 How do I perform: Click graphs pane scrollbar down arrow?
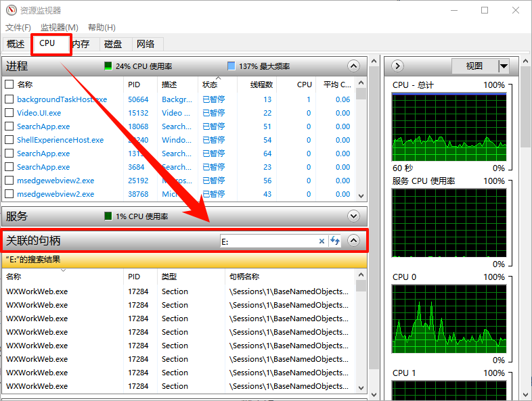click(x=525, y=395)
